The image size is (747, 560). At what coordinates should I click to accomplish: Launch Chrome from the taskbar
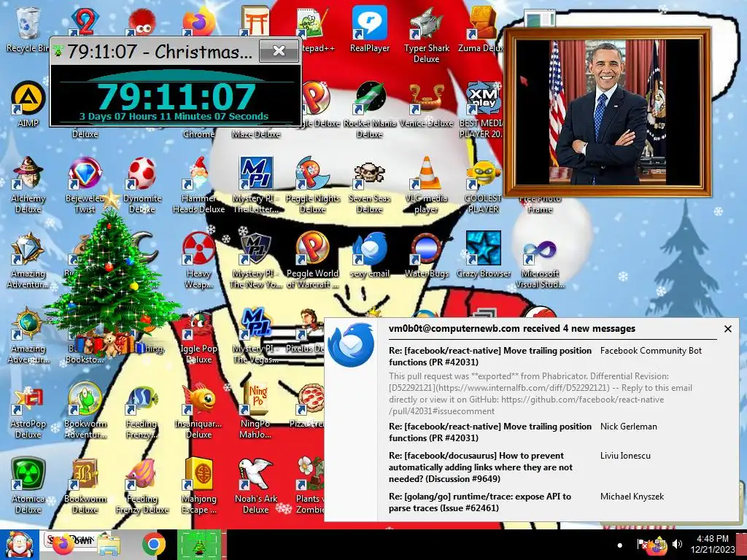[153, 545]
